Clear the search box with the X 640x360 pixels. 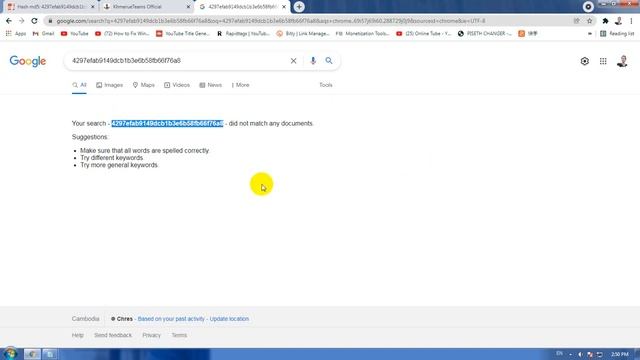(293, 61)
